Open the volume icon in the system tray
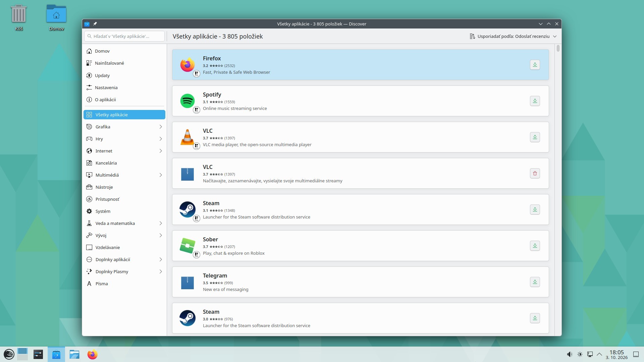This screenshot has width=644, height=362. (x=569, y=354)
